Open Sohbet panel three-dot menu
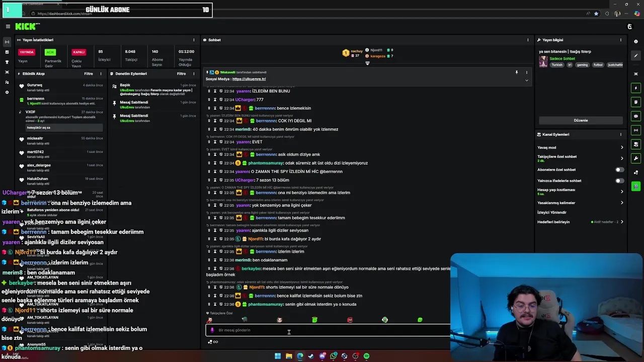This screenshot has width=644, height=362. (x=528, y=40)
